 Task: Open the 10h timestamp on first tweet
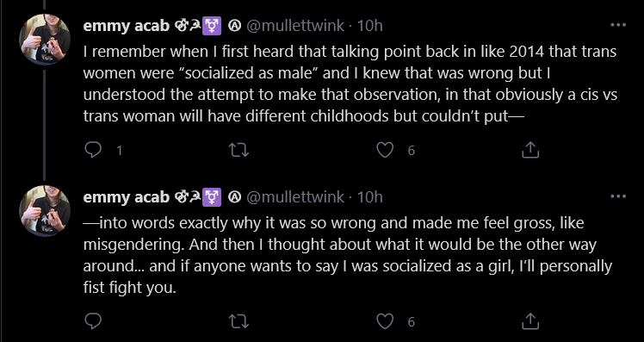[369, 26]
